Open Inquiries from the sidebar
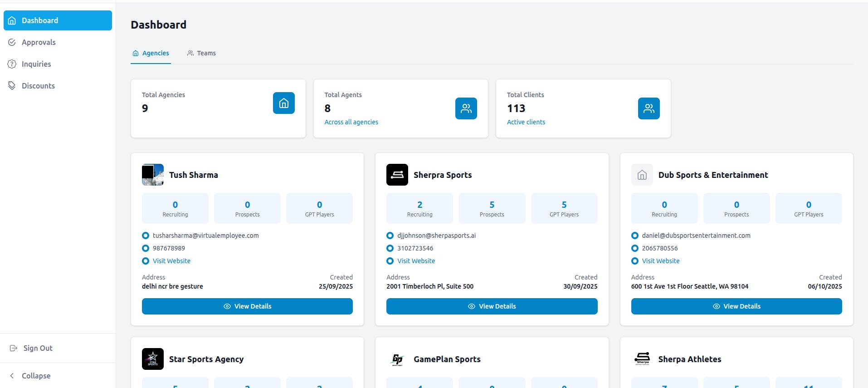This screenshot has height=388, width=868. 58,64
